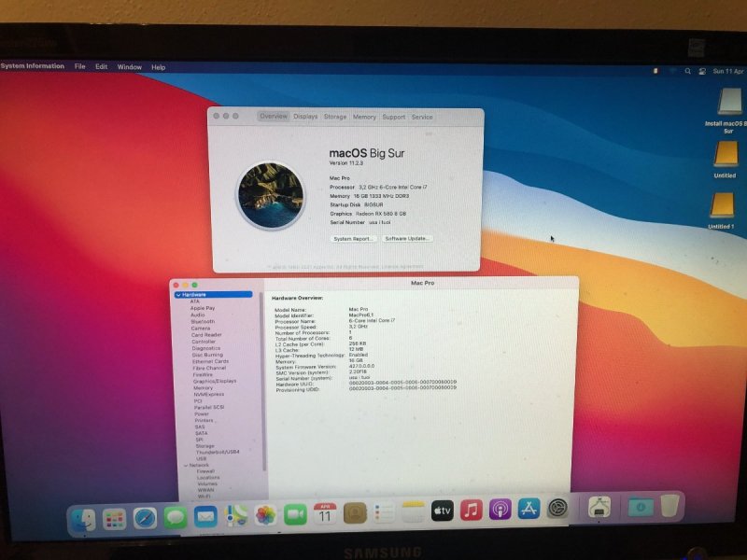Select SATA in the sidebar
Screen dimensions: 747x560
pyautogui.click(x=201, y=433)
